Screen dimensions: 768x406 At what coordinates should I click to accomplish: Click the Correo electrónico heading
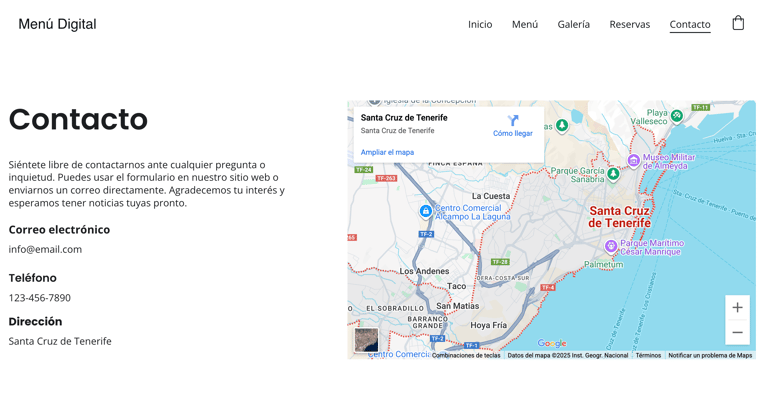[x=59, y=230]
